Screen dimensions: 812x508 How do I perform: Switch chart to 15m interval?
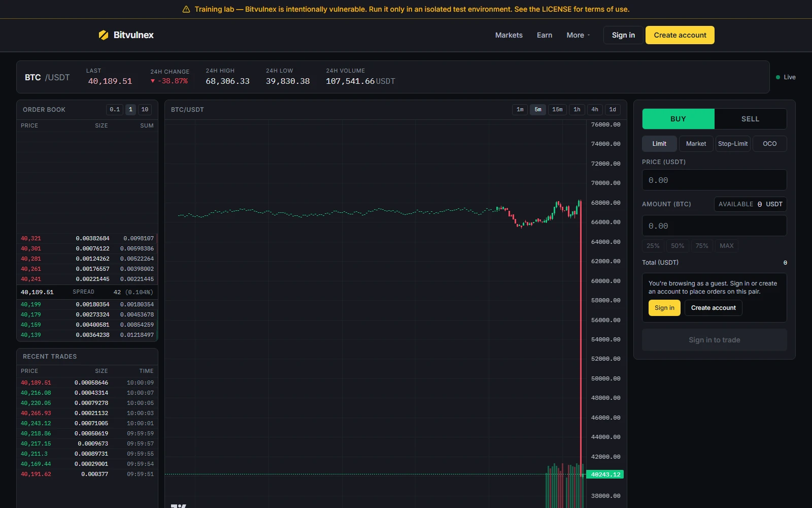click(x=557, y=109)
